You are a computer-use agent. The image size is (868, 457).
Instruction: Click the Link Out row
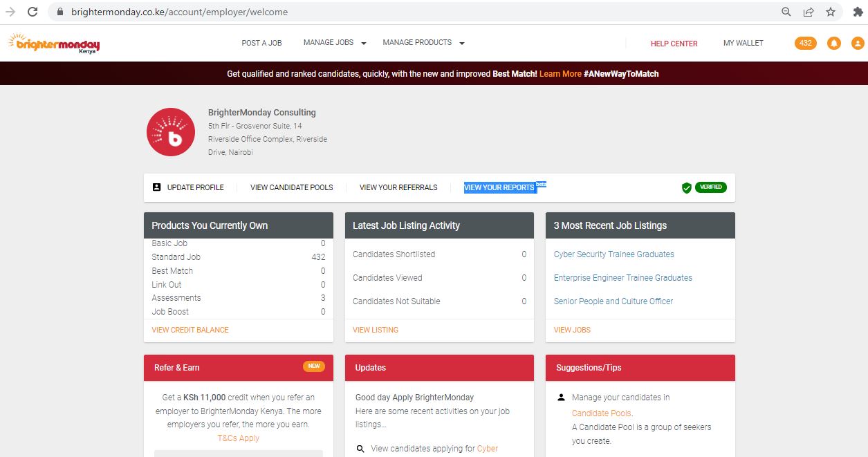click(x=239, y=285)
